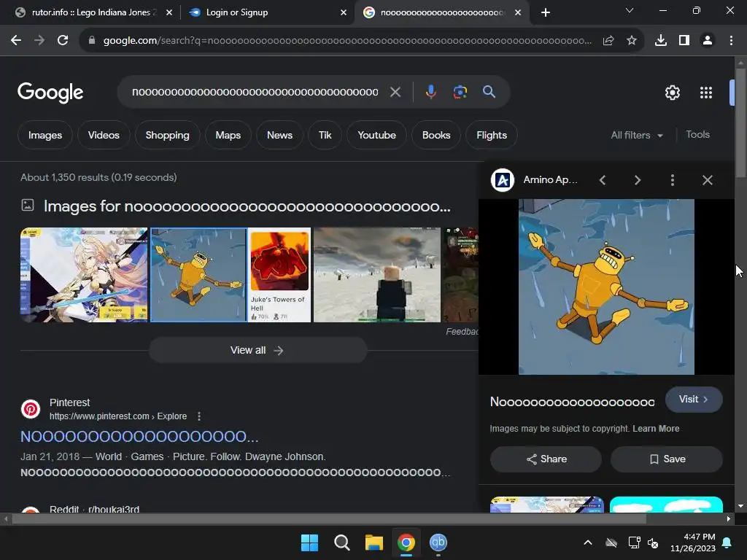The image size is (747, 560).
Task: Open Chrome three-dot menu
Action: click(x=731, y=41)
